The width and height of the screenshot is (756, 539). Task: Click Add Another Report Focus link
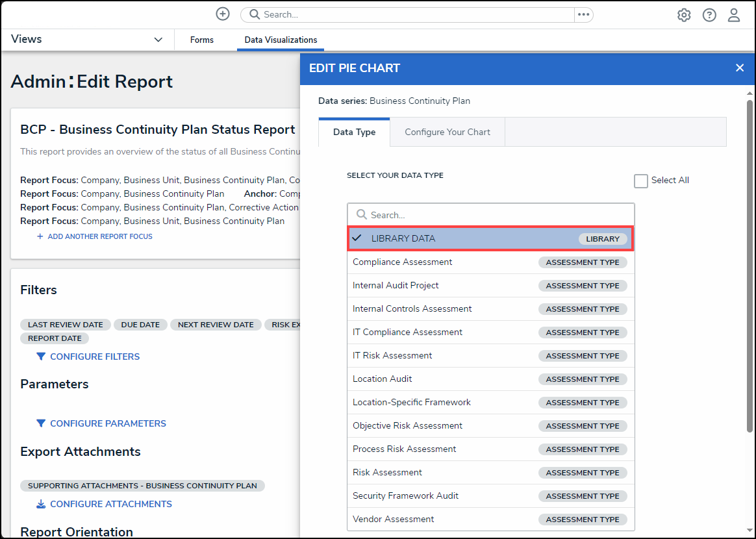99,236
